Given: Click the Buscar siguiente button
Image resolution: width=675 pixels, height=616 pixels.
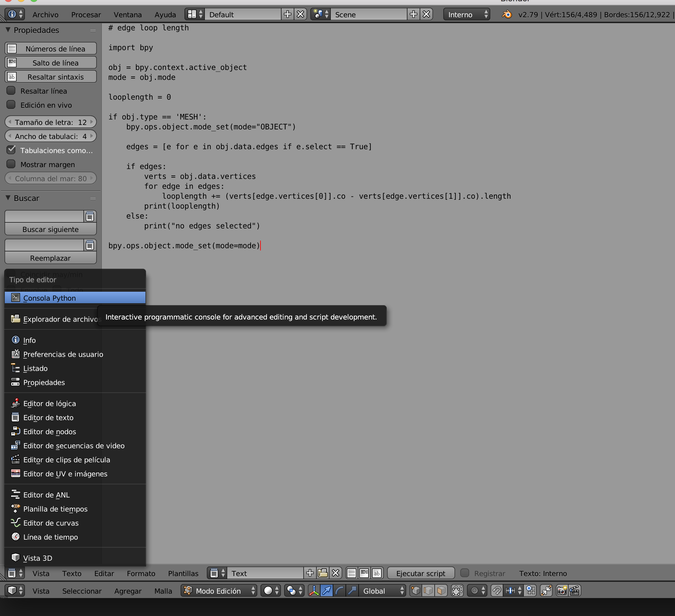Looking at the screenshot, I should point(50,229).
